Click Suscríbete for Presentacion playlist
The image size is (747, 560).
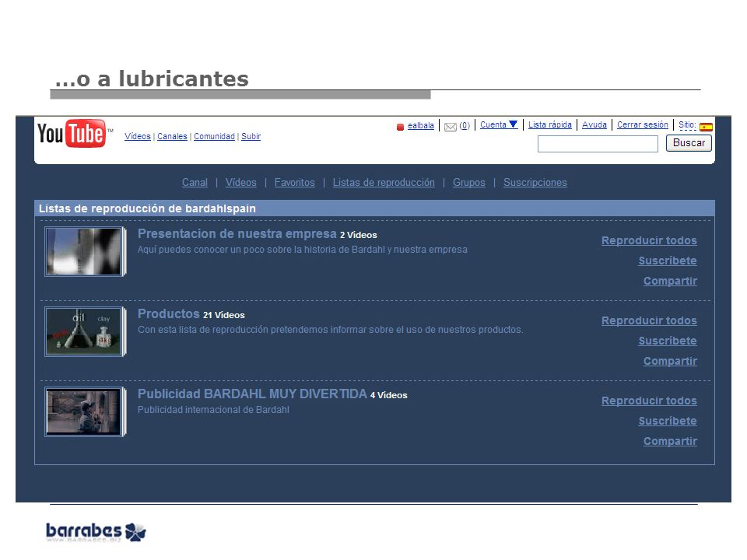pos(668,261)
